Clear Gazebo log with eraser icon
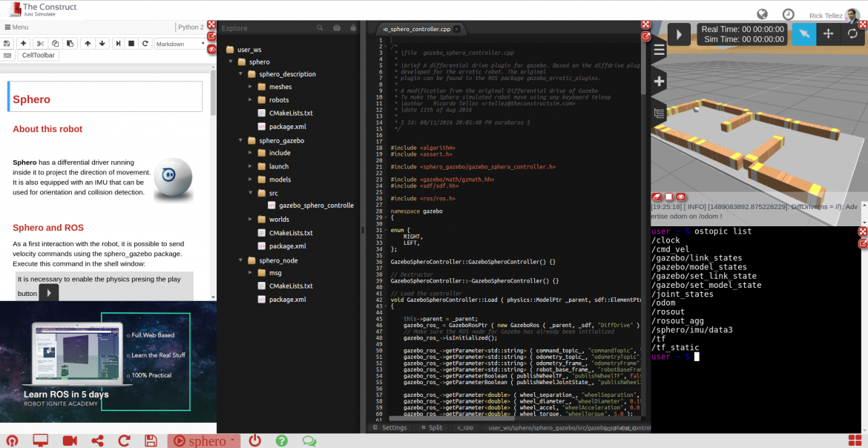 click(x=657, y=197)
